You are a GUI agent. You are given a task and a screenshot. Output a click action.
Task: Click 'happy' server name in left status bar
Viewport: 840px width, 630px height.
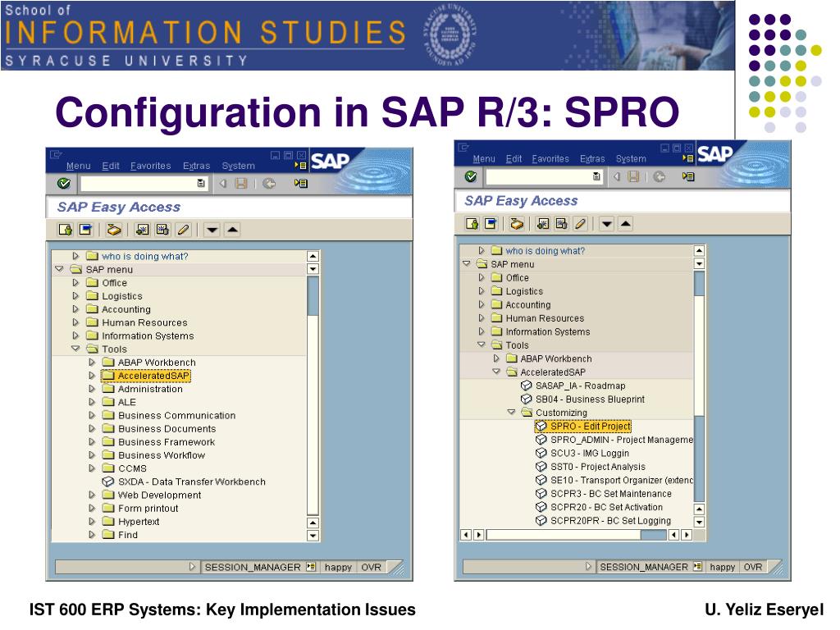coord(337,567)
